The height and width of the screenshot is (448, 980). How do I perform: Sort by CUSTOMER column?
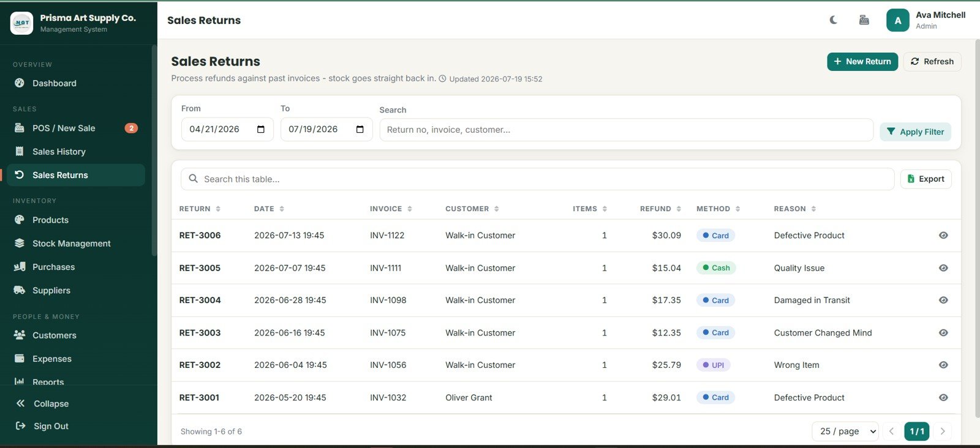pyautogui.click(x=472, y=209)
